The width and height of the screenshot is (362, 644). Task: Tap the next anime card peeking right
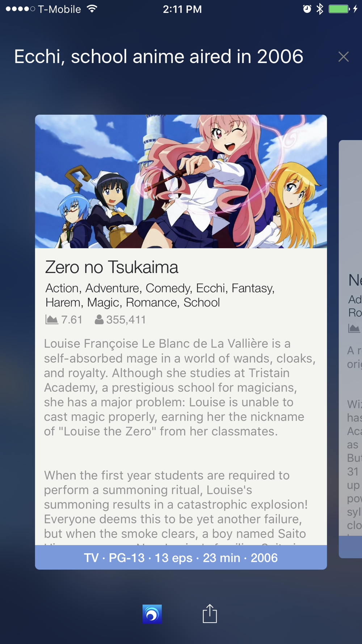[350, 349]
